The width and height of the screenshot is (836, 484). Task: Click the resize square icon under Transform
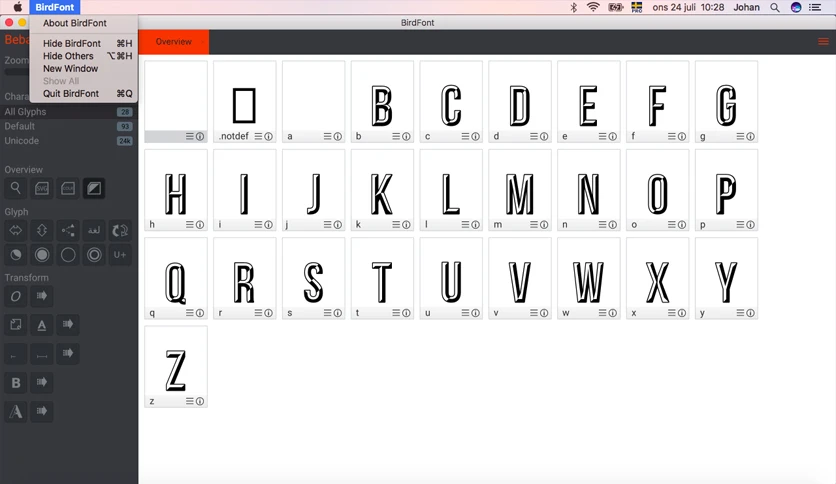point(15,324)
